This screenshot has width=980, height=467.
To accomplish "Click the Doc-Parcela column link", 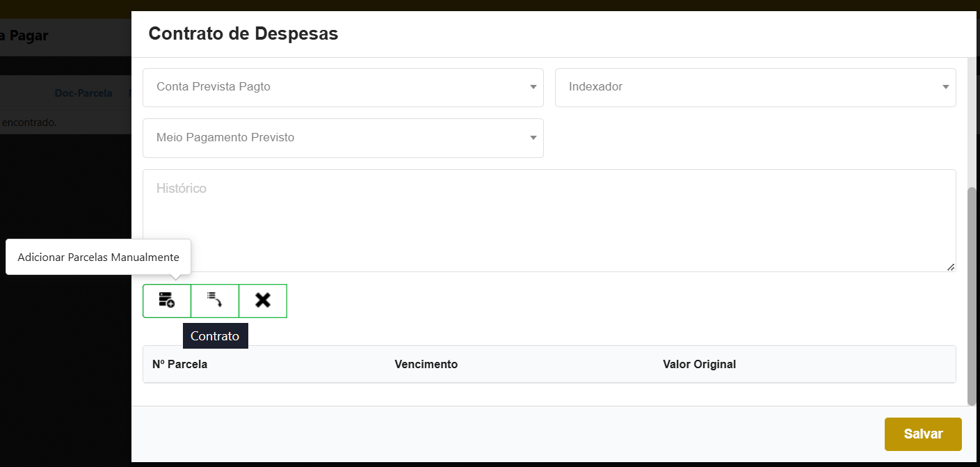I will click(83, 93).
